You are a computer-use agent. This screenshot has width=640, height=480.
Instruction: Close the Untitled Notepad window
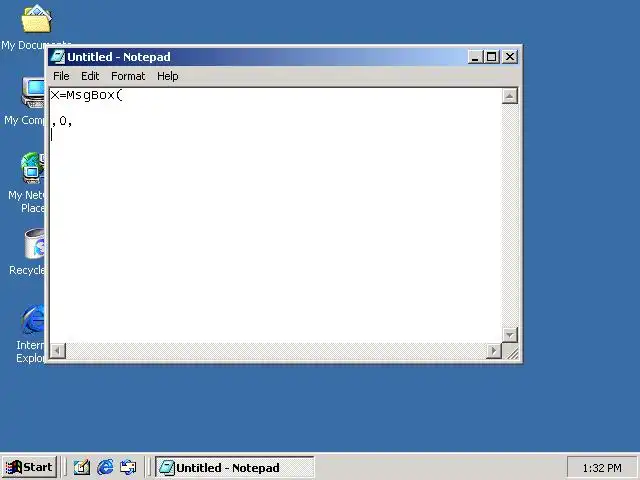coord(509,57)
